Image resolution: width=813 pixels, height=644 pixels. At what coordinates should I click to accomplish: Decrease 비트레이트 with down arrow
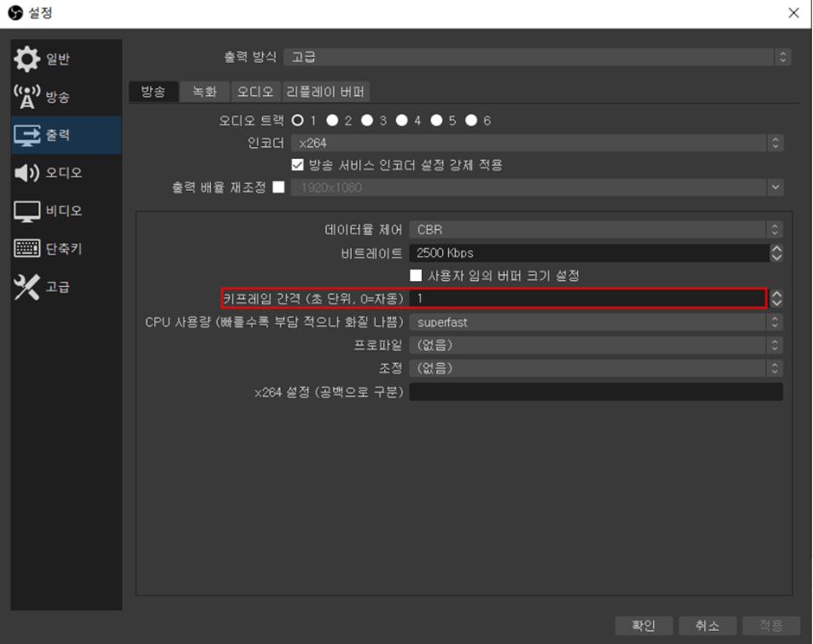point(776,258)
